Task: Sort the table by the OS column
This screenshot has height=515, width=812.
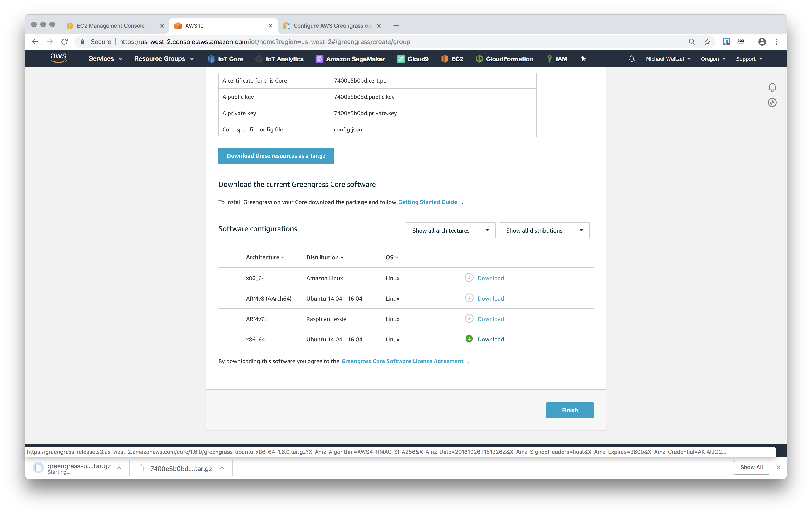Action: point(392,257)
